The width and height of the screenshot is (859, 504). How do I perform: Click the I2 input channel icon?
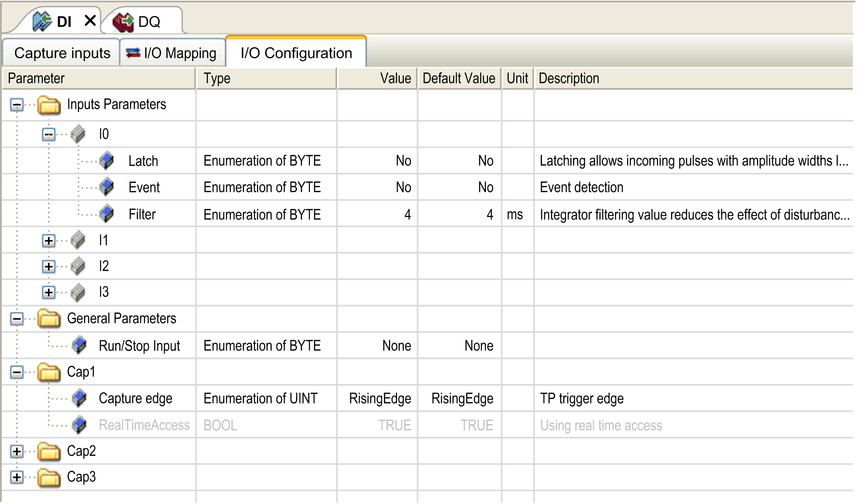[x=78, y=267]
